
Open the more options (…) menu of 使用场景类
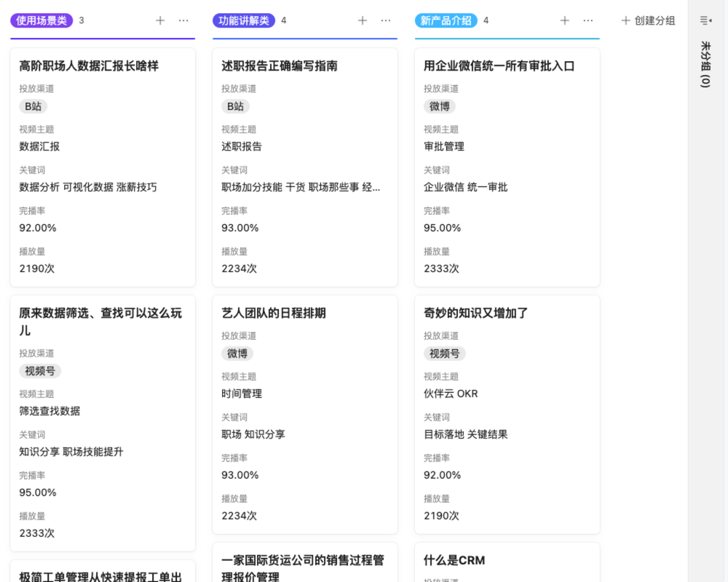(x=183, y=21)
